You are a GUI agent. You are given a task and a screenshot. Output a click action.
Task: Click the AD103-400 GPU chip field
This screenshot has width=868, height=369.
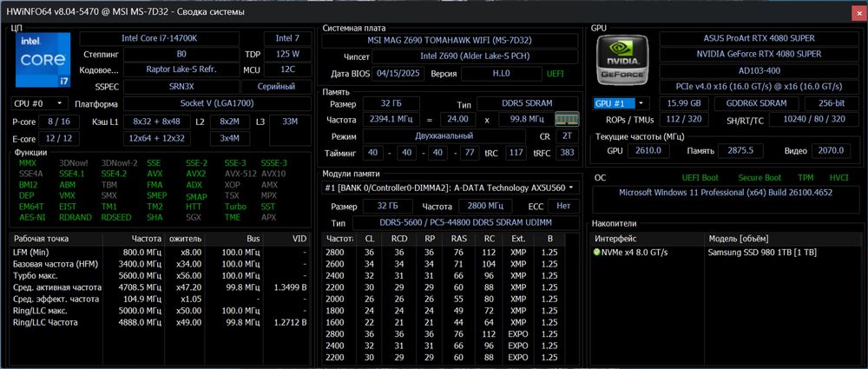click(x=759, y=70)
